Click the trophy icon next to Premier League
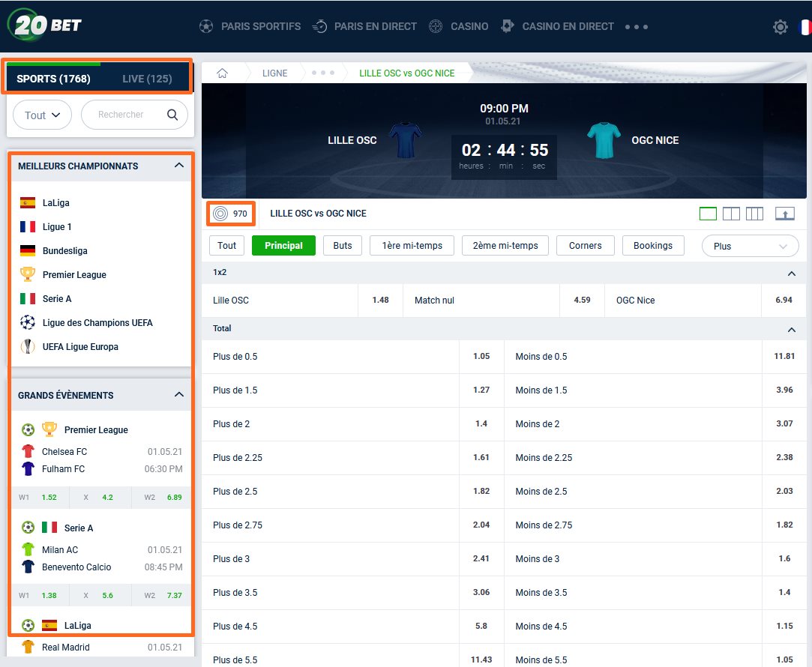 [28, 274]
